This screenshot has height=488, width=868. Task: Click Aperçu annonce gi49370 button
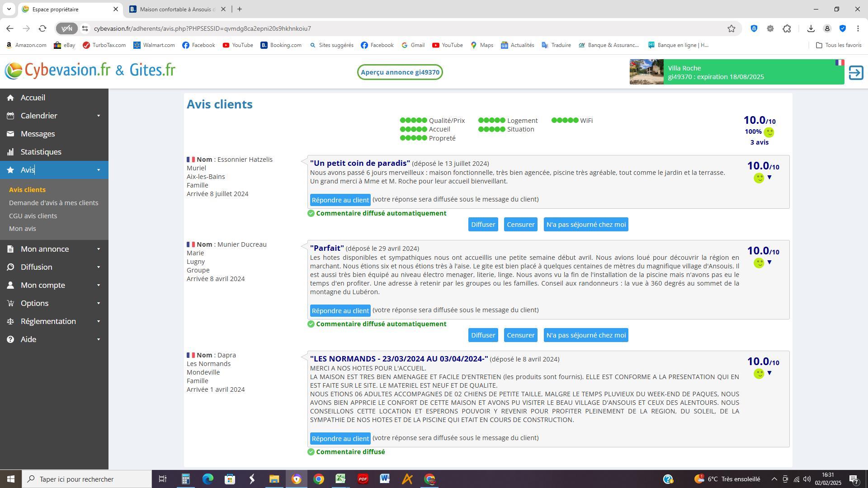point(400,72)
